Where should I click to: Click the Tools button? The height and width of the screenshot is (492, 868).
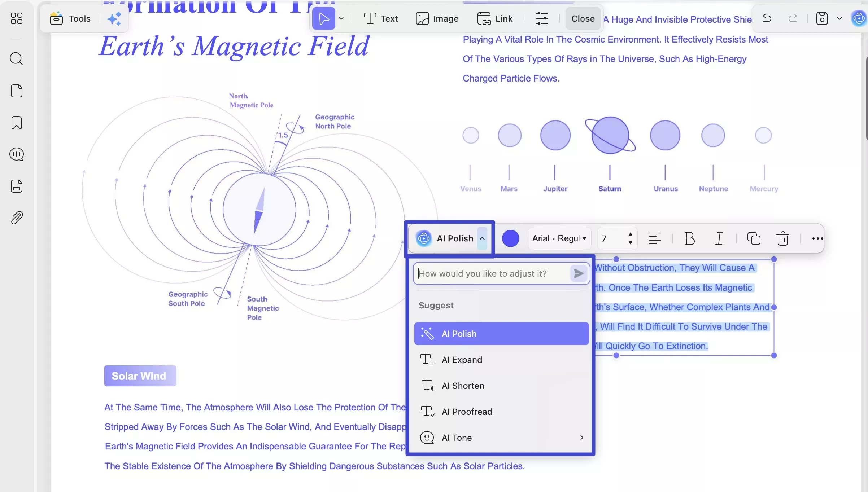(x=71, y=18)
